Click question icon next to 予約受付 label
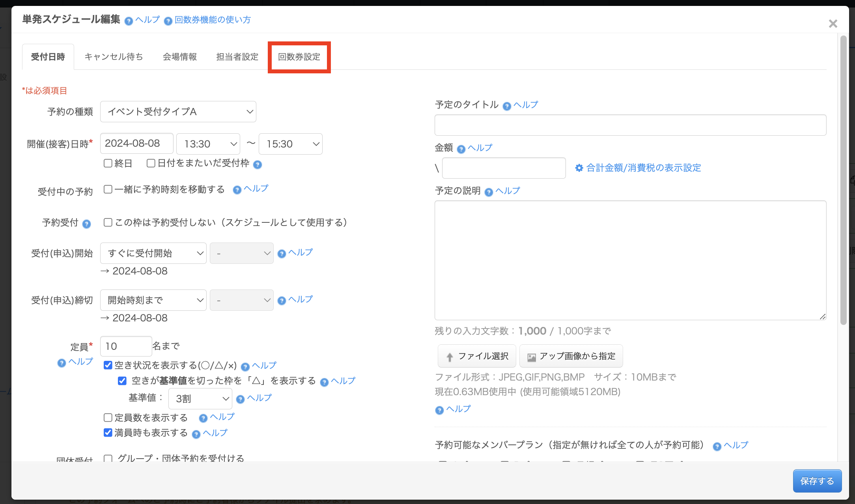Viewport: 855px width, 504px height. tap(86, 224)
